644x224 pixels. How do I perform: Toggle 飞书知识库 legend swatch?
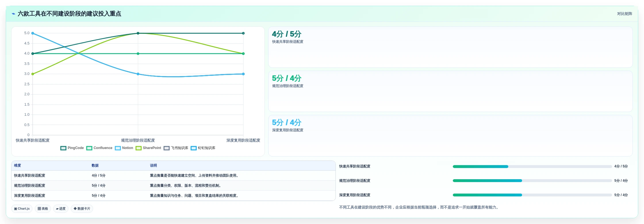click(167, 148)
